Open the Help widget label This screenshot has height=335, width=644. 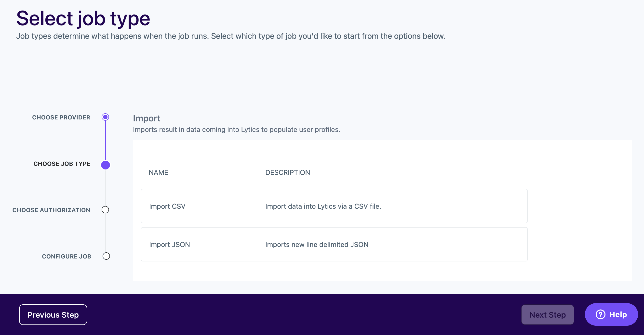click(x=618, y=314)
